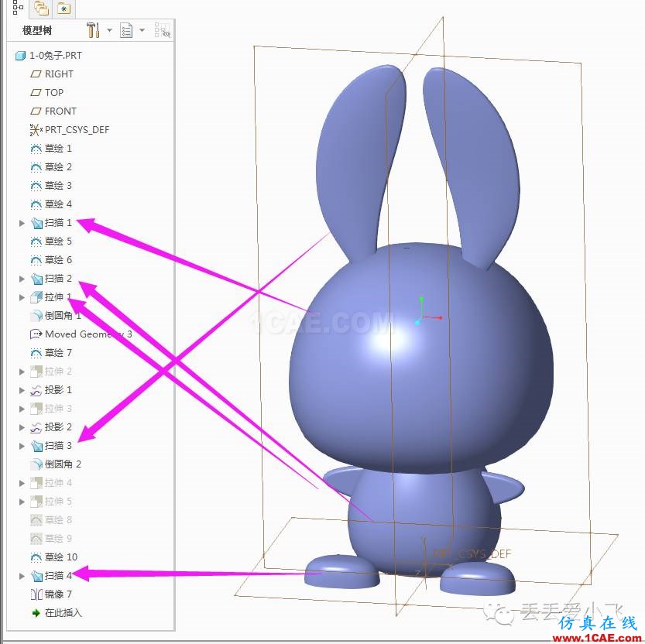This screenshot has width=645, height=644.
Task: Select the 草绘 2 sketch icon
Action: [36, 167]
